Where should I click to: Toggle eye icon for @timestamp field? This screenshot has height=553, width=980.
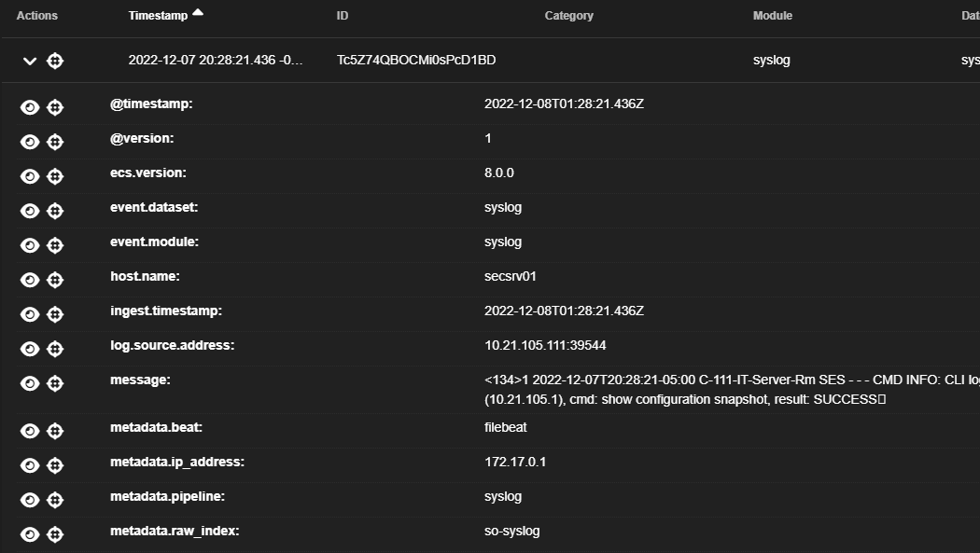[29, 107]
